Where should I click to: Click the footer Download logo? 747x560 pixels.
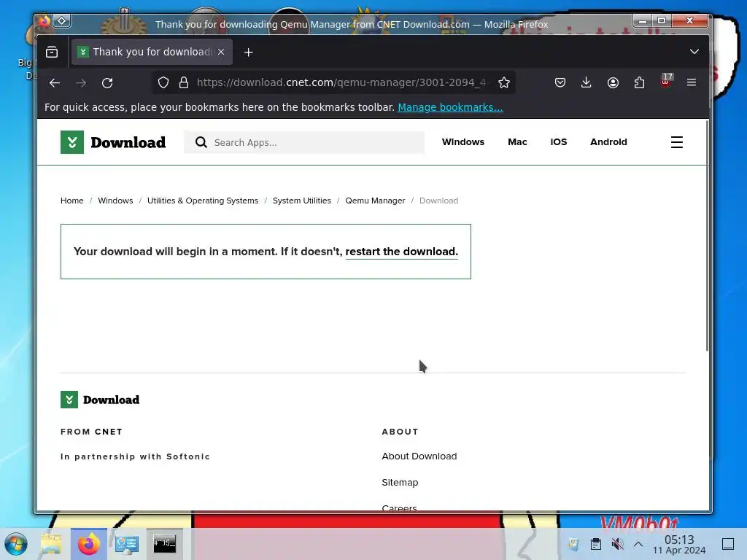[100, 400]
